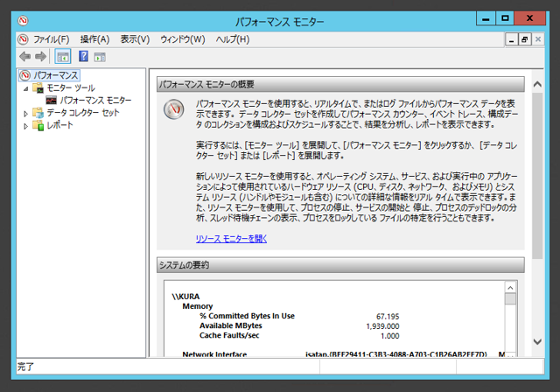Click the パフォーマンス モニターの概要 section header
The height and width of the screenshot is (392, 560).
tap(340, 84)
